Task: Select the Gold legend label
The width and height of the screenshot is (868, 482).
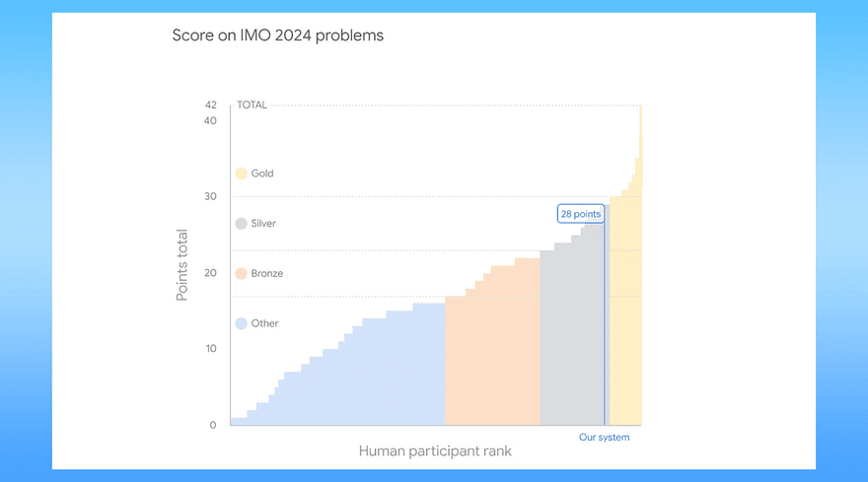Action: point(262,173)
